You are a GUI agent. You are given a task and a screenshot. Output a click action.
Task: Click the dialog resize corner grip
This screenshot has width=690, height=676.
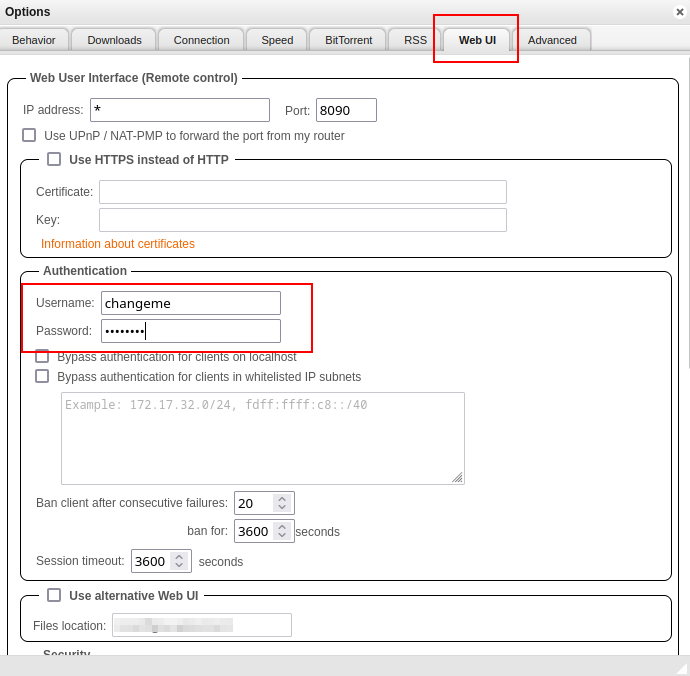coord(682,668)
